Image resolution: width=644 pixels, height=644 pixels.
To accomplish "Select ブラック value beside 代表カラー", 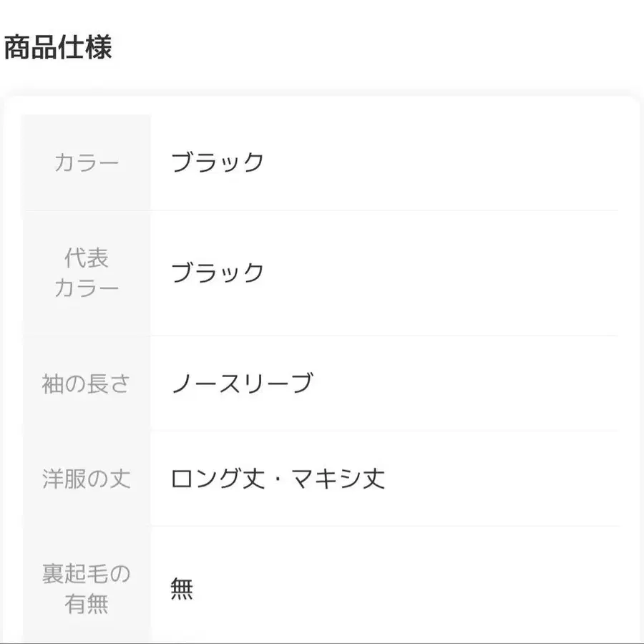I will pyautogui.click(x=218, y=273).
